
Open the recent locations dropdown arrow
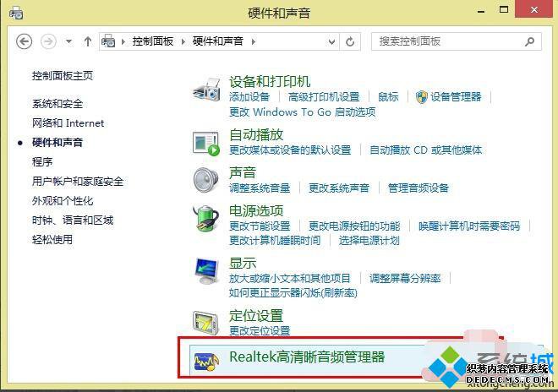click(69, 41)
